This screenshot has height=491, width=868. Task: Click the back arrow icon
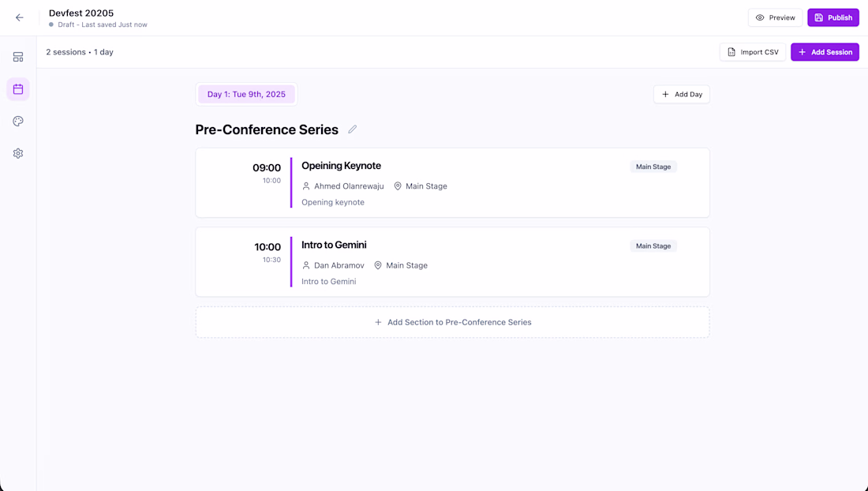pyautogui.click(x=20, y=17)
